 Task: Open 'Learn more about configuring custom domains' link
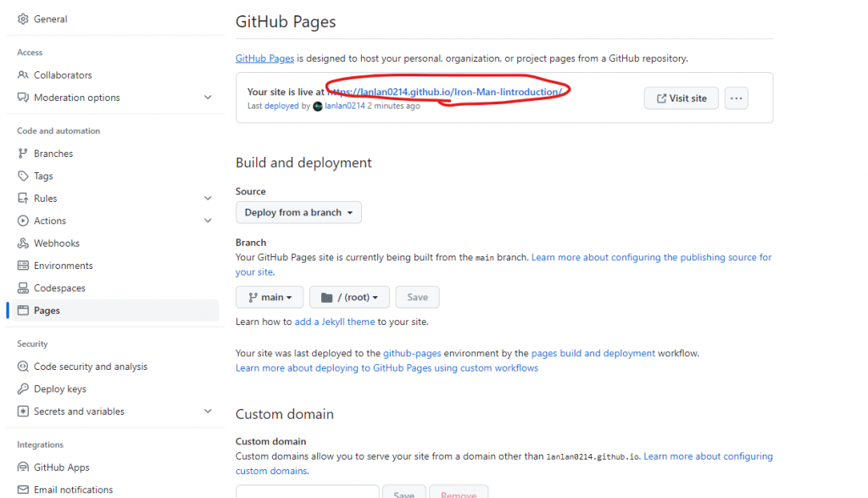[708, 456]
